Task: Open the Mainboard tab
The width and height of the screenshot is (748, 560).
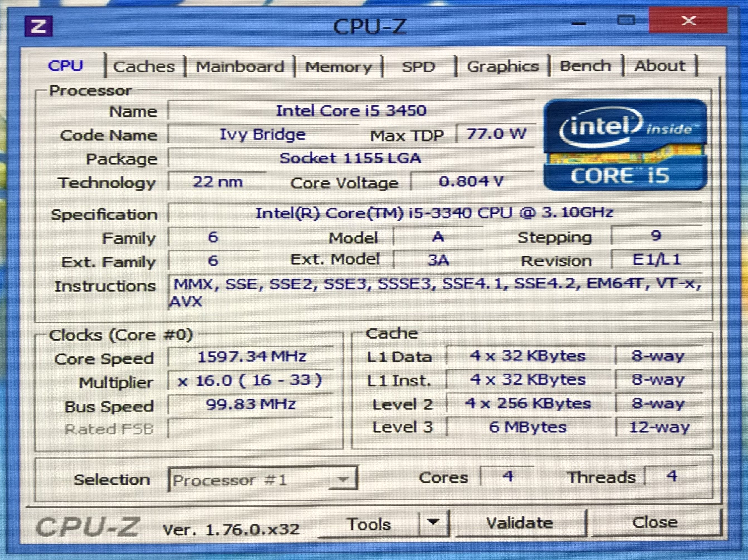Action: pyautogui.click(x=240, y=66)
